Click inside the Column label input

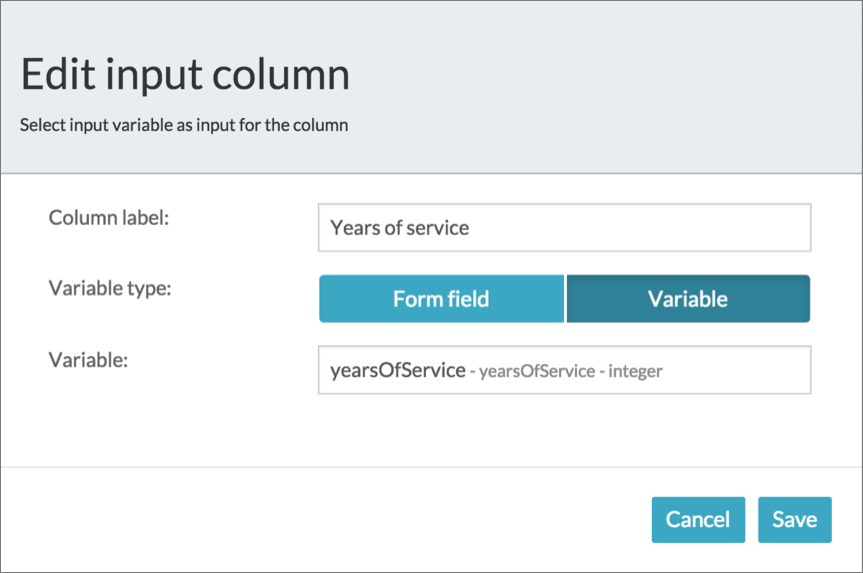564,228
